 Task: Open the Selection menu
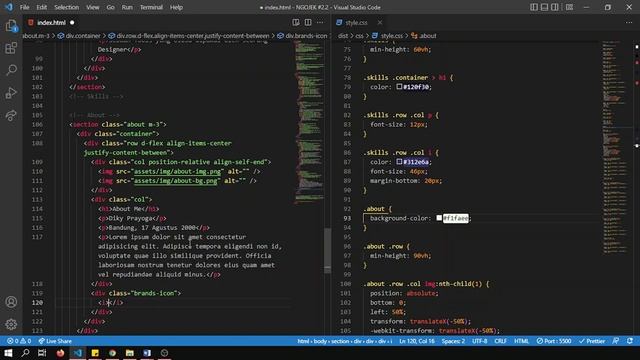pyautogui.click(x=67, y=7)
